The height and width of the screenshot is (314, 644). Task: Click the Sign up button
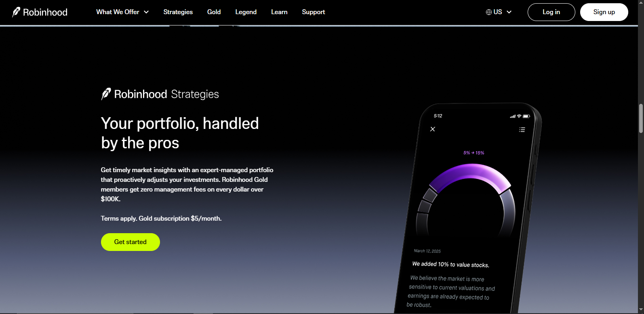(x=604, y=12)
